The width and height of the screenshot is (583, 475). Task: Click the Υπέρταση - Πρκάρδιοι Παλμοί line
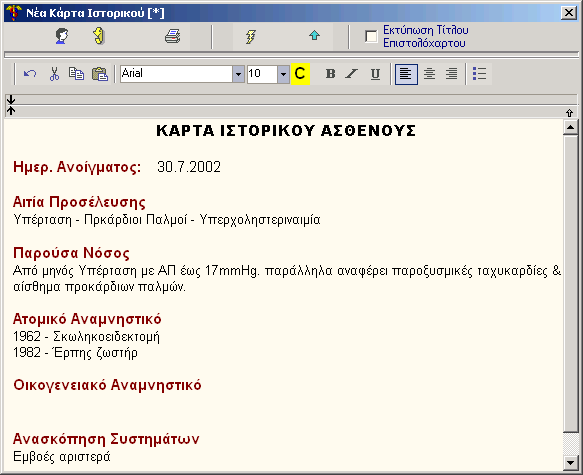pos(167,220)
